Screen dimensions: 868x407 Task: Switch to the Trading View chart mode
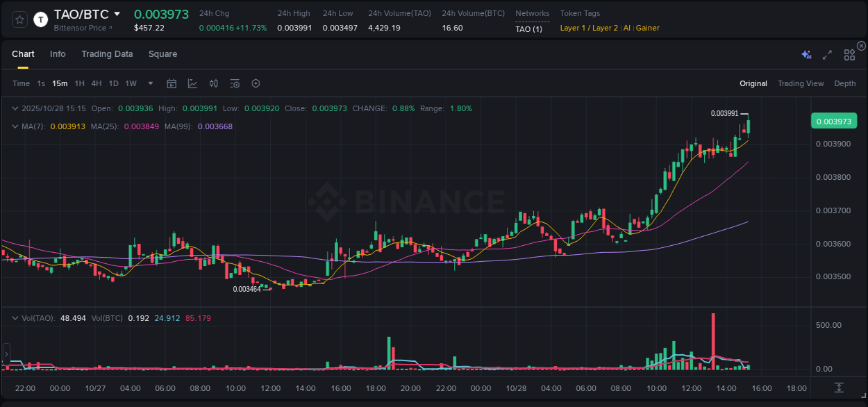[x=801, y=83]
